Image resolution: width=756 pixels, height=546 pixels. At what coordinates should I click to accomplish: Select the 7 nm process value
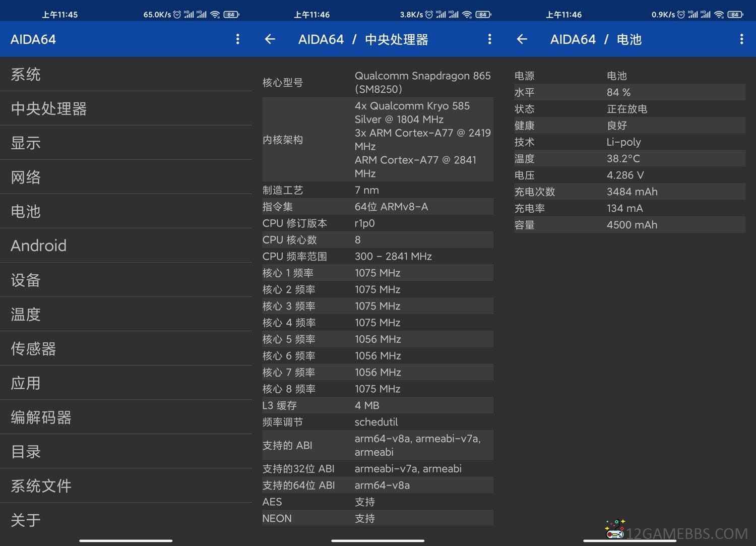click(x=367, y=190)
